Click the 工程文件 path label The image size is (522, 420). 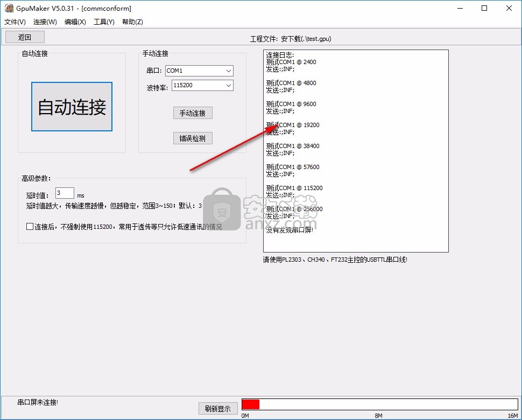coord(291,39)
